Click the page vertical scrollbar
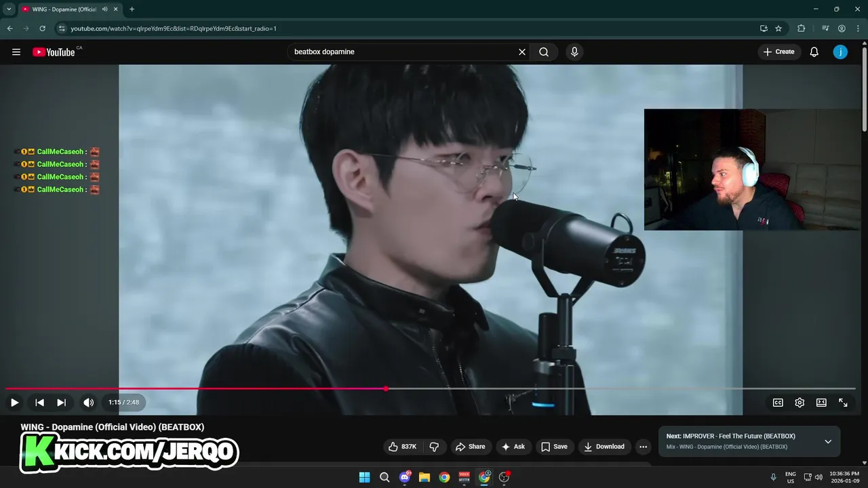 pos(864,88)
